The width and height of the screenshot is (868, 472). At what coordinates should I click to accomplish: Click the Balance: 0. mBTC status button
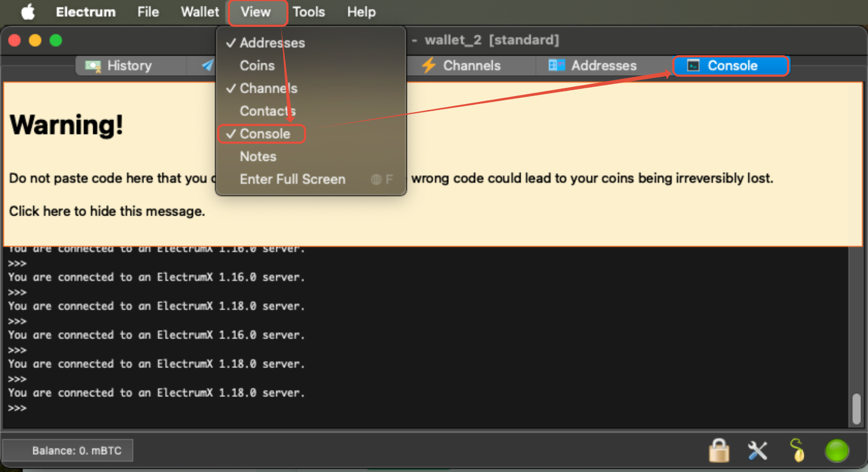coord(68,451)
